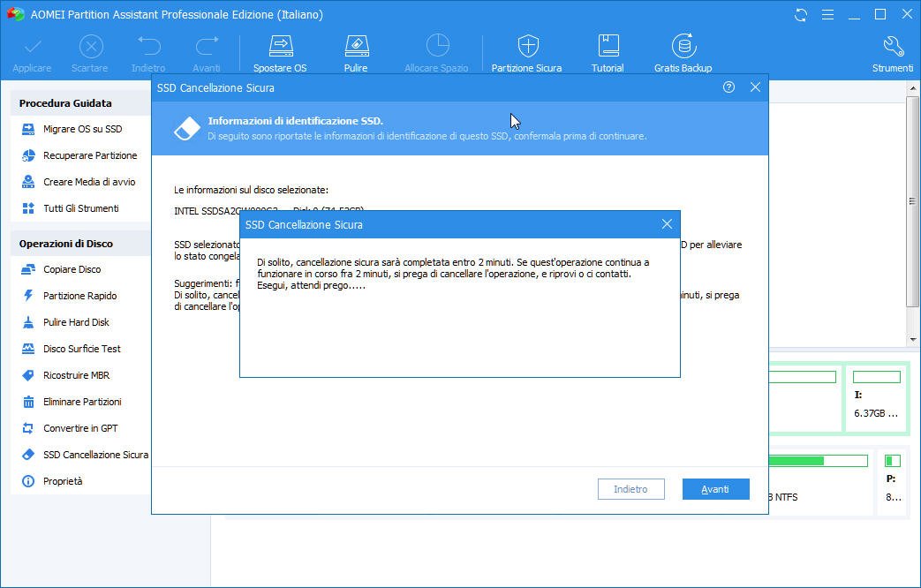Click the Indietro button in wizard

pyautogui.click(x=630, y=489)
